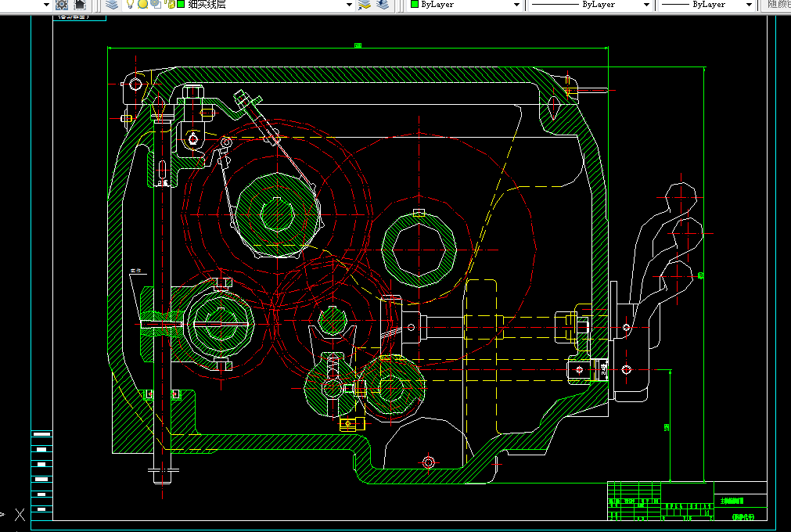Click the Layer Previous icon
This screenshot has height=532, width=791.
point(382,5)
